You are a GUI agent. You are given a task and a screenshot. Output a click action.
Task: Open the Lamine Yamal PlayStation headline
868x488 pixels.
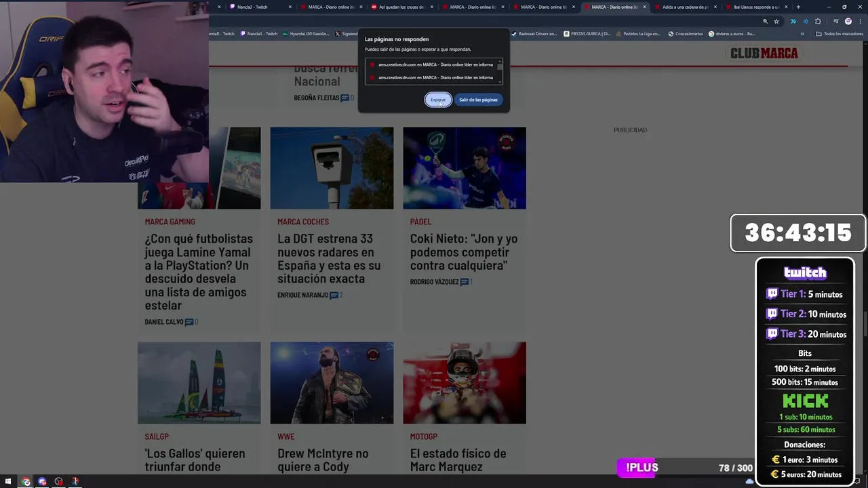(199, 272)
